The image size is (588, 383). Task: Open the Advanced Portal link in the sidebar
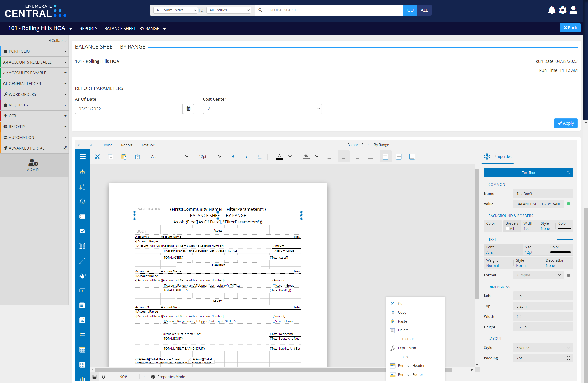point(26,148)
